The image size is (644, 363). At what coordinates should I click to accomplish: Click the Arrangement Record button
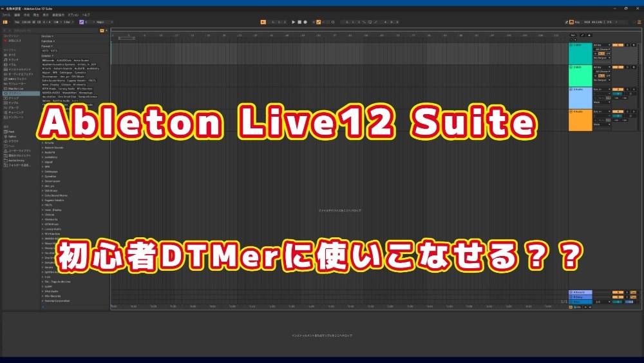point(305,22)
